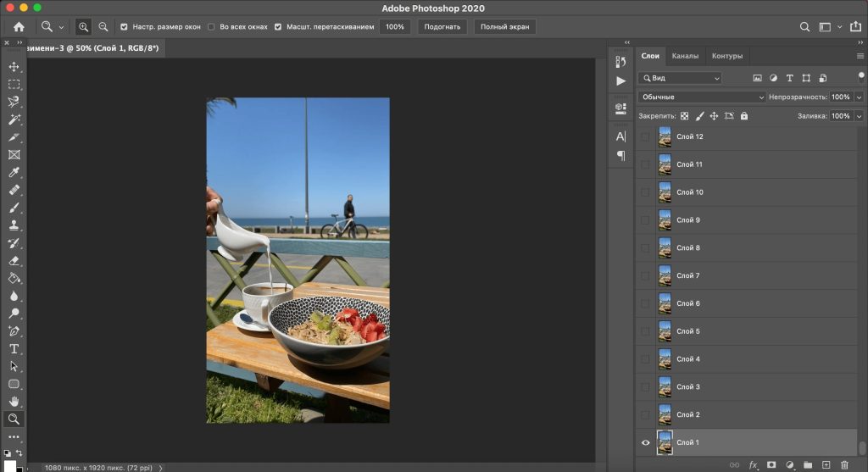Show layer Слой 12 visibility box
The width and height of the screenshot is (868, 472).
pos(646,136)
